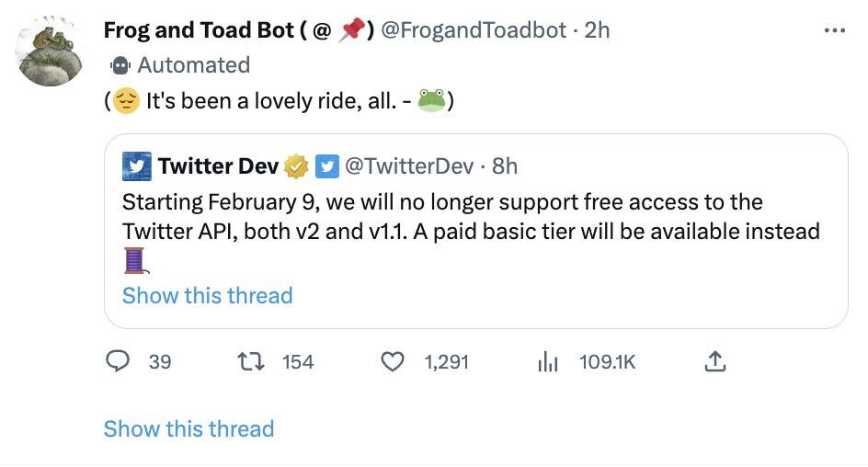Open the @FrogandToadbot handle link
The height and width of the screenshot is (467, 868).
click(474, 30)
